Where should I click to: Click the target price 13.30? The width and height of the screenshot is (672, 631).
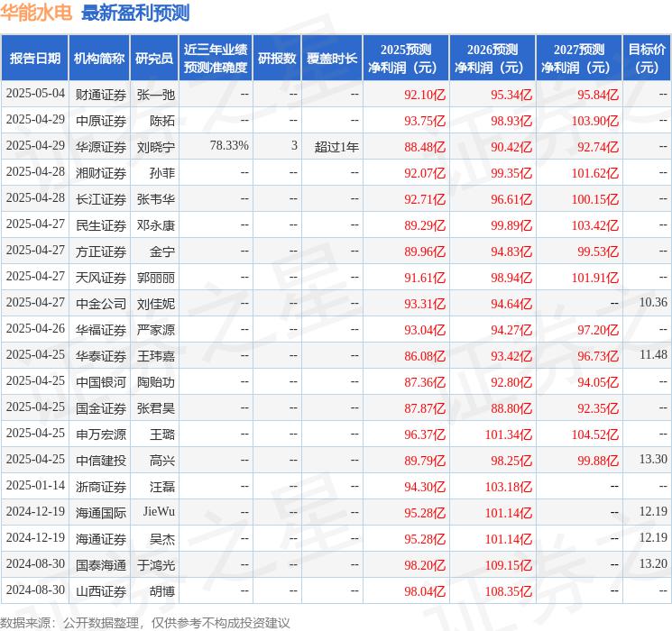pyautogui.click(x=653, y=459)
